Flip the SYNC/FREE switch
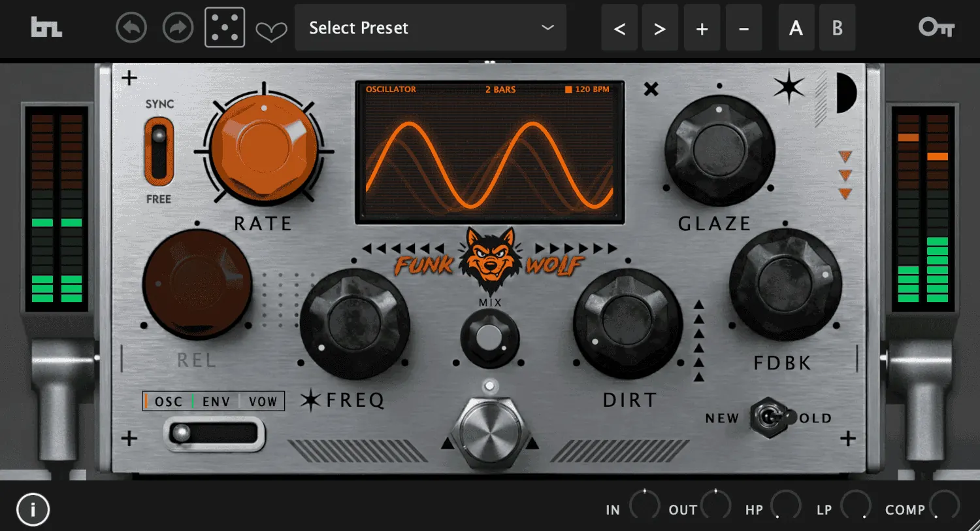The width and height of the screenshot is (980, 531). (157, 149)
